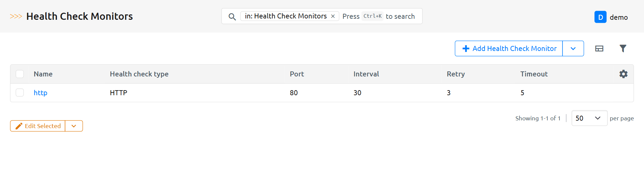The image size is (644, 176).
Task: Switch the list view layout icon
Action: coord(599,49)
